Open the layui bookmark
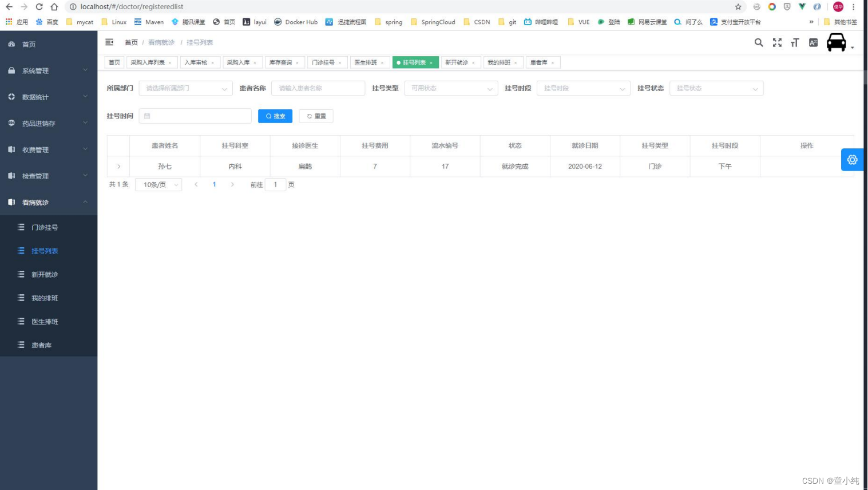 pos(255,22)
